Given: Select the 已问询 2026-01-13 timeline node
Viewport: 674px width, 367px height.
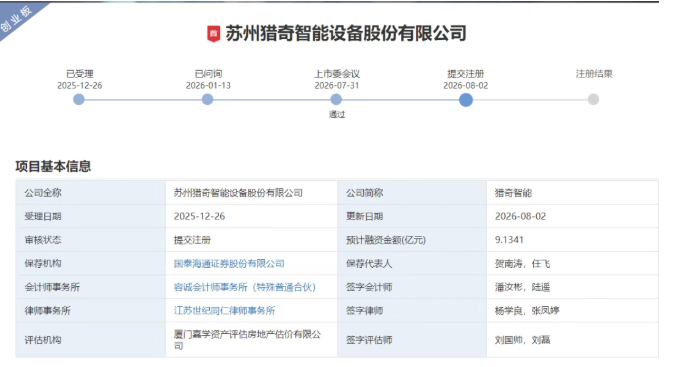Looking at the screenshot, I should (x=208, y=100).
